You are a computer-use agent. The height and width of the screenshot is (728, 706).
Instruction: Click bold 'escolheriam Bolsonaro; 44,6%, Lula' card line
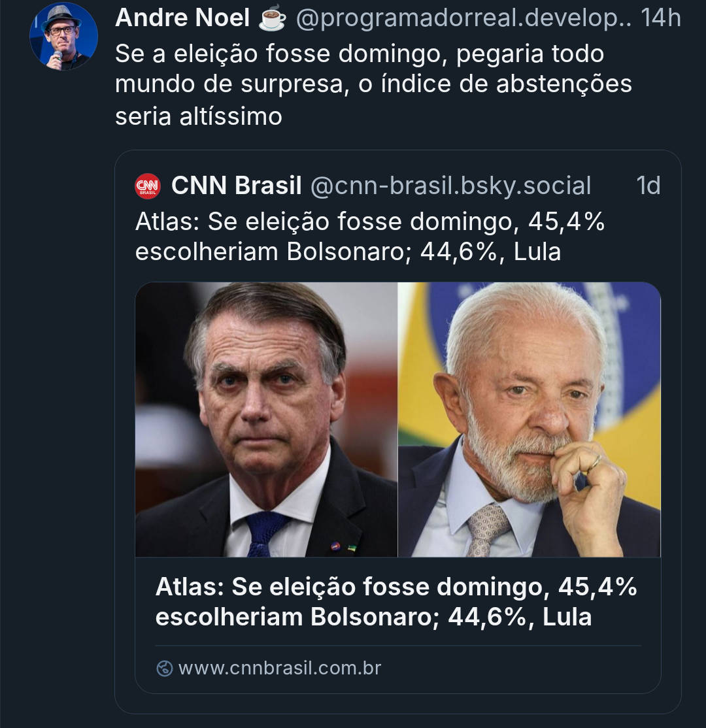coord(373,617)
